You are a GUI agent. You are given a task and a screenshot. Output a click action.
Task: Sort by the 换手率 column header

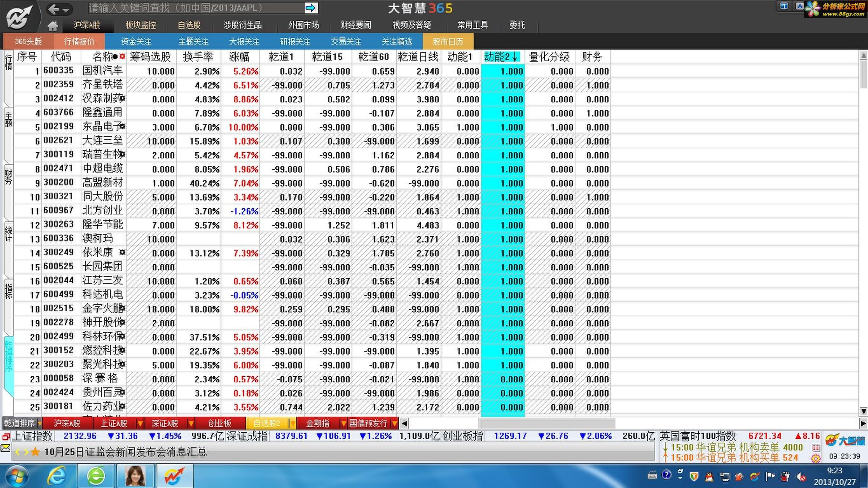[x=198, y=57]
